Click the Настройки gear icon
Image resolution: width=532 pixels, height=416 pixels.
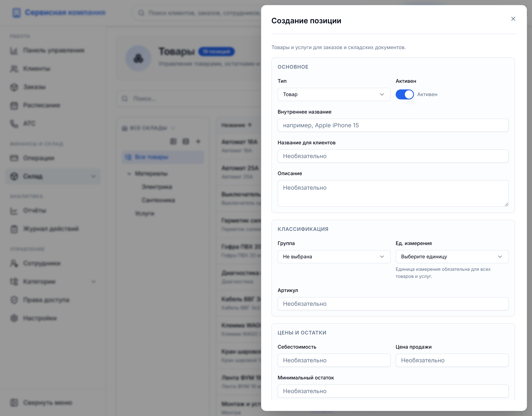pos(14,318)
